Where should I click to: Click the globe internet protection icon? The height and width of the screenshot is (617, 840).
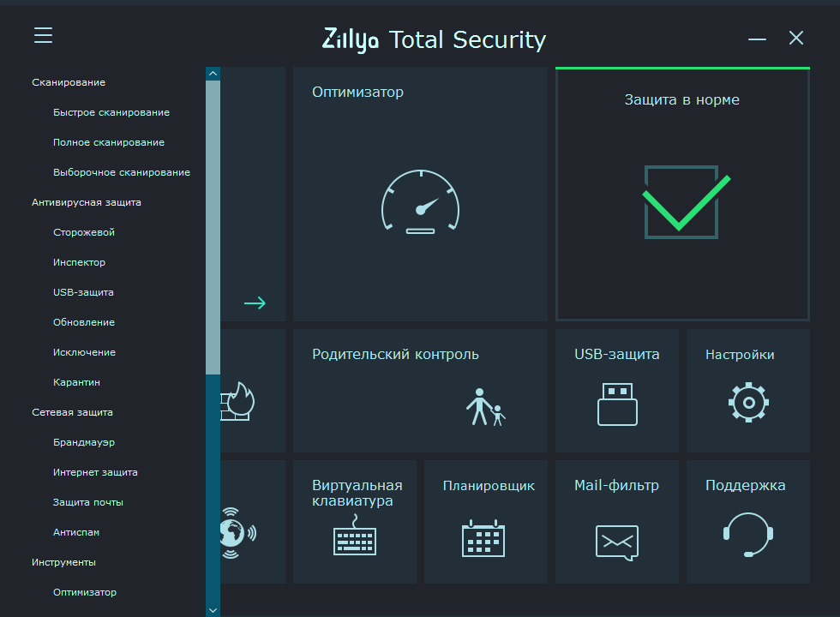point(238,533)
